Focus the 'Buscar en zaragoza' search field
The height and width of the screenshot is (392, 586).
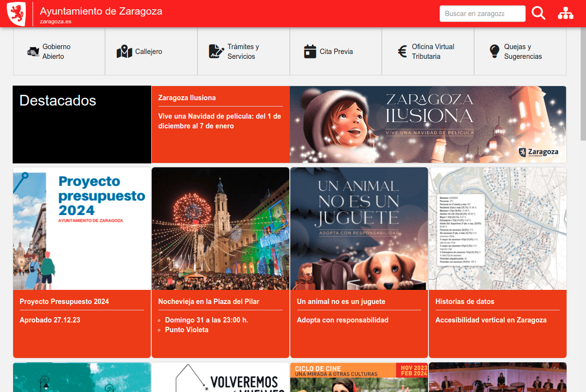click(x=482, y=14)
